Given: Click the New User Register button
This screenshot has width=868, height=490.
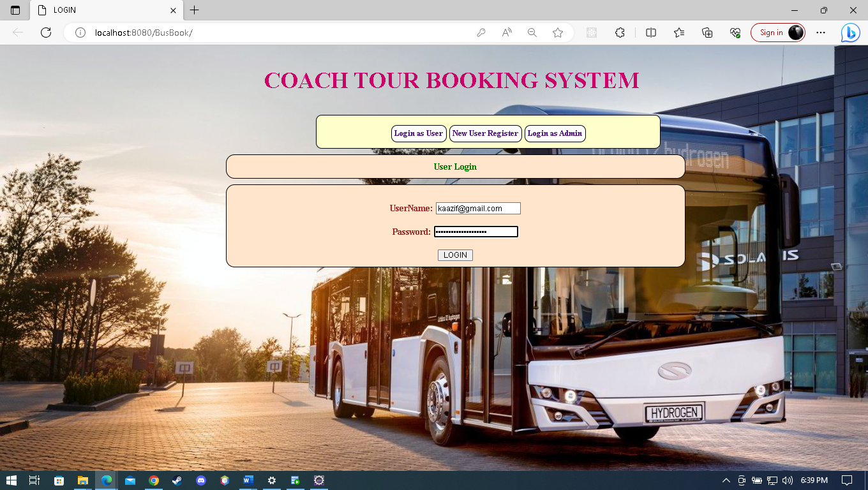Looking at the screenshot, I should [x=485, y=133].
